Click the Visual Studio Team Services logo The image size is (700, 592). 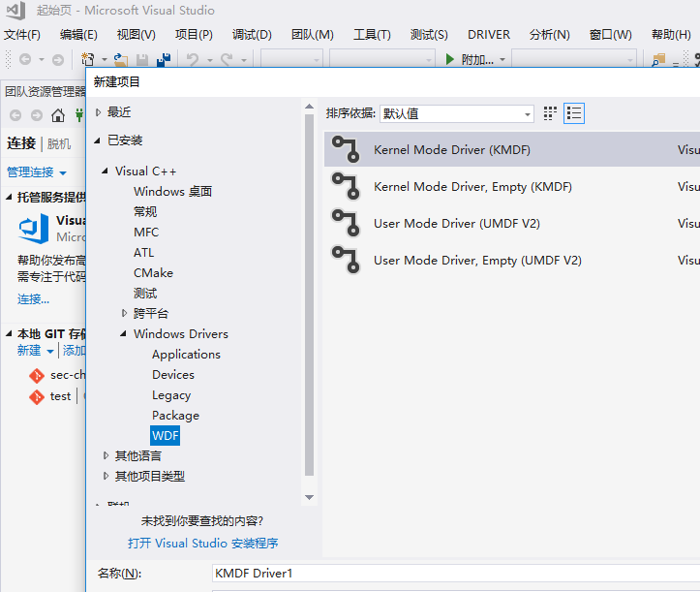[34, 229]
